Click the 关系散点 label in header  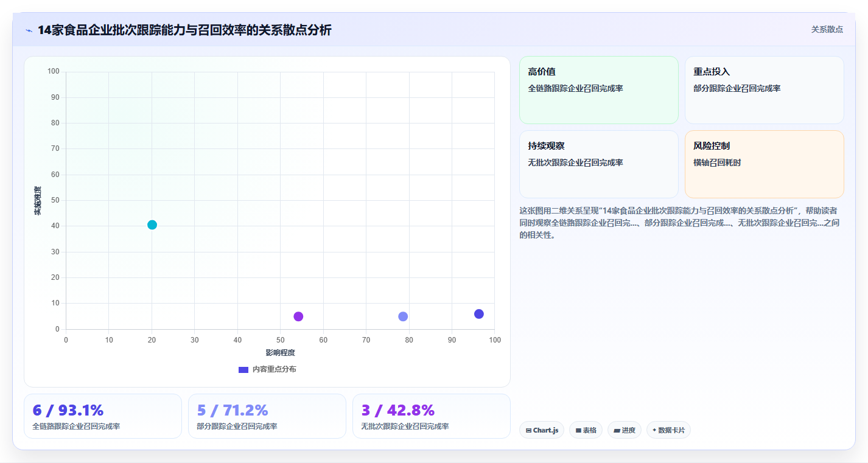click(827, 29)
